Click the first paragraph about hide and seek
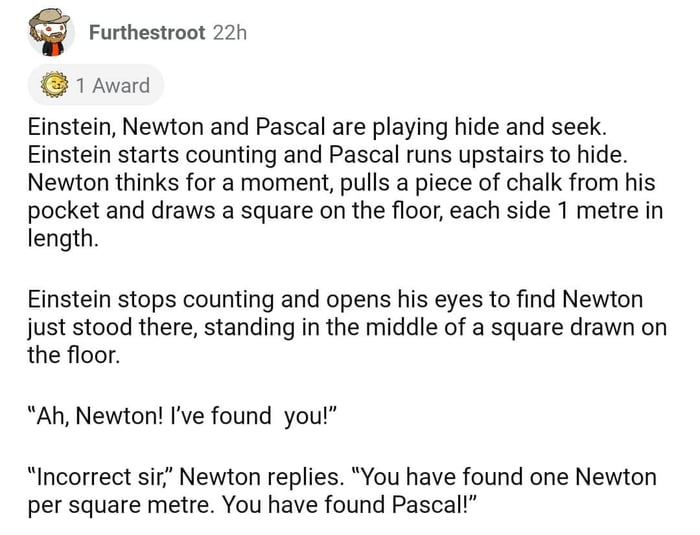700x535 pixels. [340, 185]
